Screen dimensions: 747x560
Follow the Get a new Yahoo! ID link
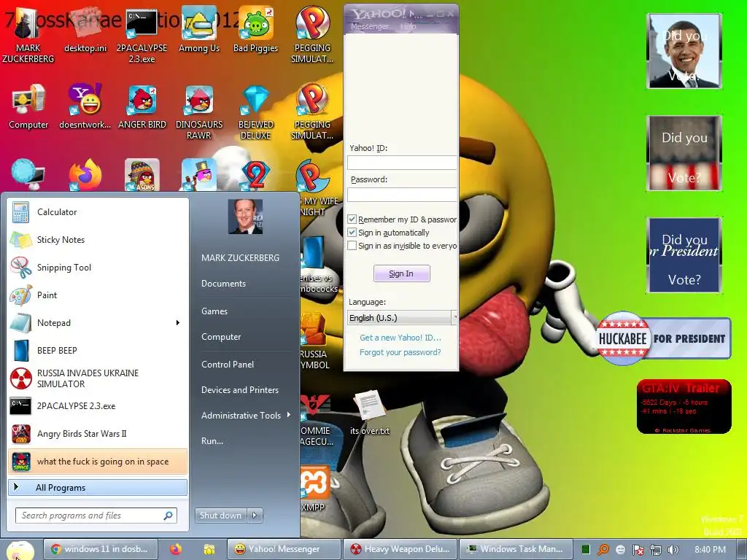[x=400, y=338]
